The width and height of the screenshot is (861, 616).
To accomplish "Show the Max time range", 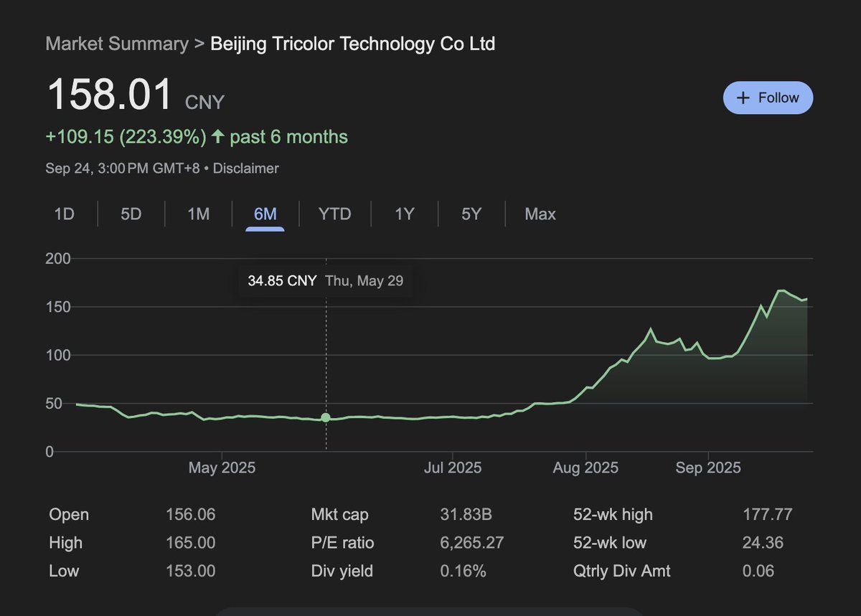I will click(540, 214).
